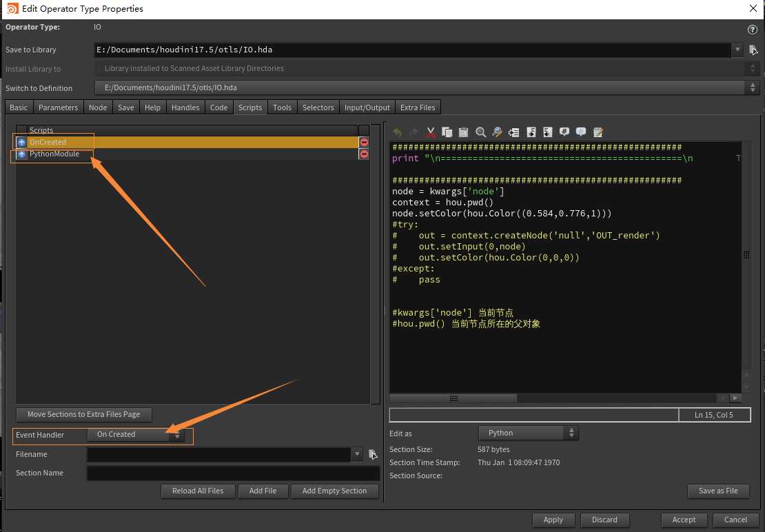Click the node.setColor code line

tap(502, 213)
